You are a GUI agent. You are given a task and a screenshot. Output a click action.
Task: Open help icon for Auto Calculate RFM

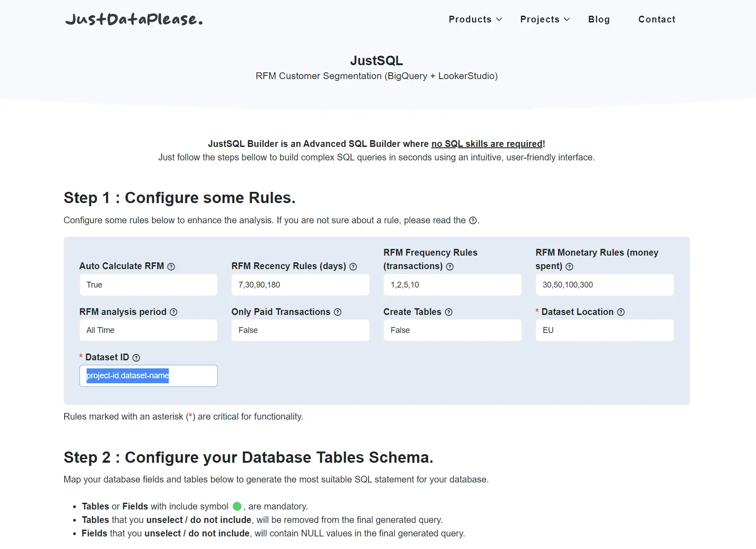tap(171, 266)
